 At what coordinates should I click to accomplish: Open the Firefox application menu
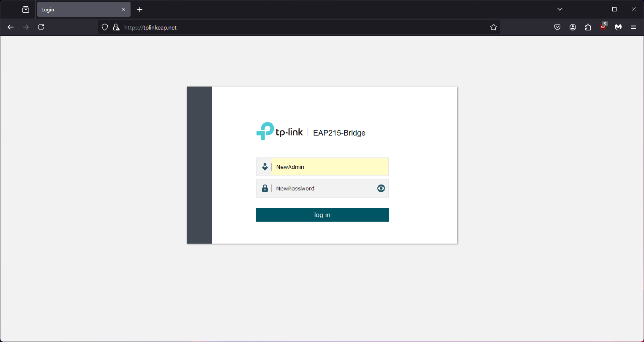click(633, 27)
